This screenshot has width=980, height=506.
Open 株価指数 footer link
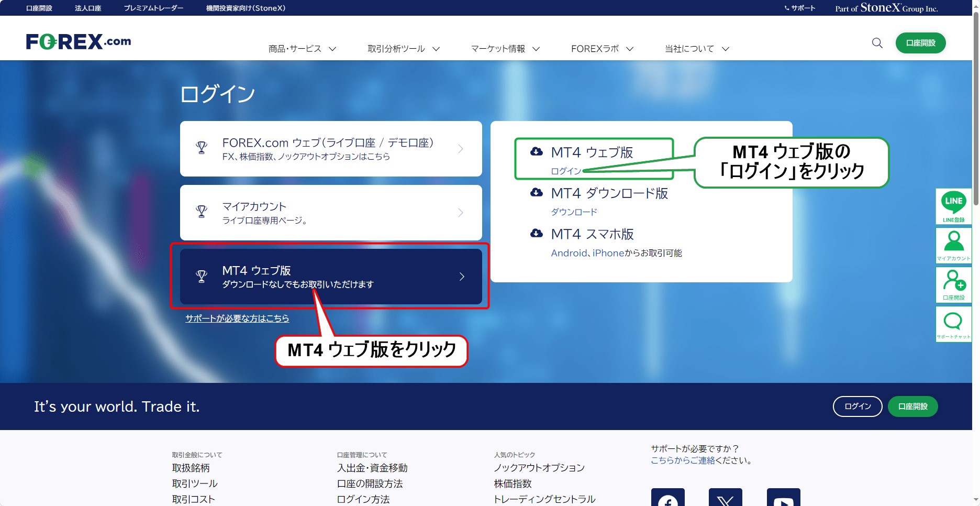coord(513,483)
